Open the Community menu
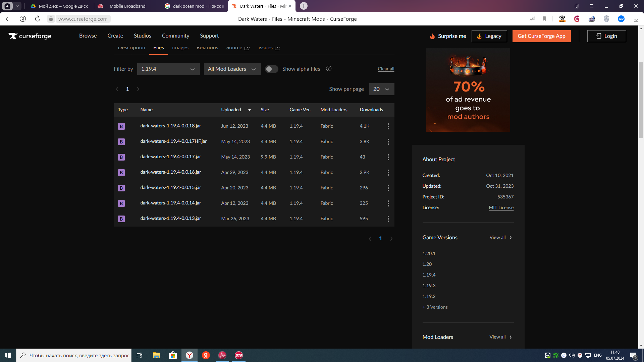The height and width of the screenshot is (362, 644). (176, 36)
